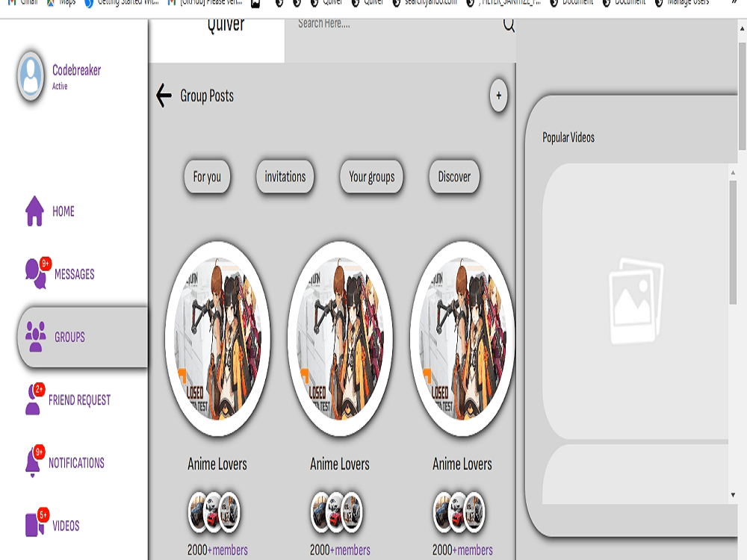Open the first Anime Lovers group picture
This screenshot has height=560, width=747.
pyautogui.click(x=217, y=338)
